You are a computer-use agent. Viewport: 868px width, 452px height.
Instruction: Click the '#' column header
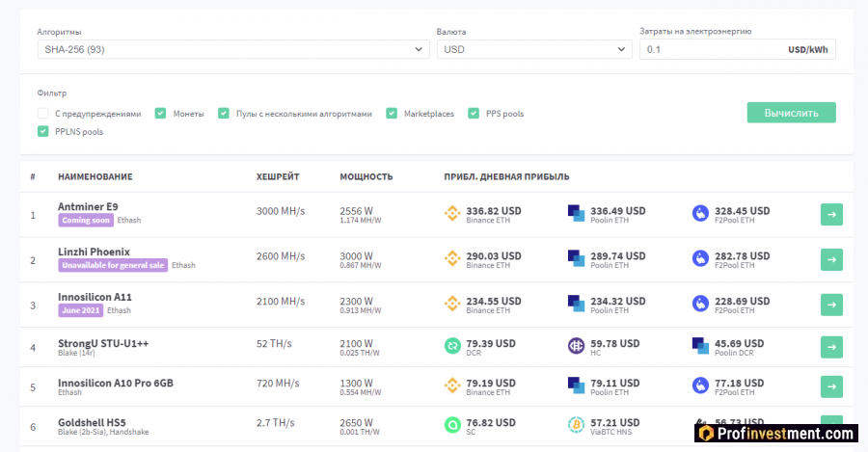coord(33,177)
